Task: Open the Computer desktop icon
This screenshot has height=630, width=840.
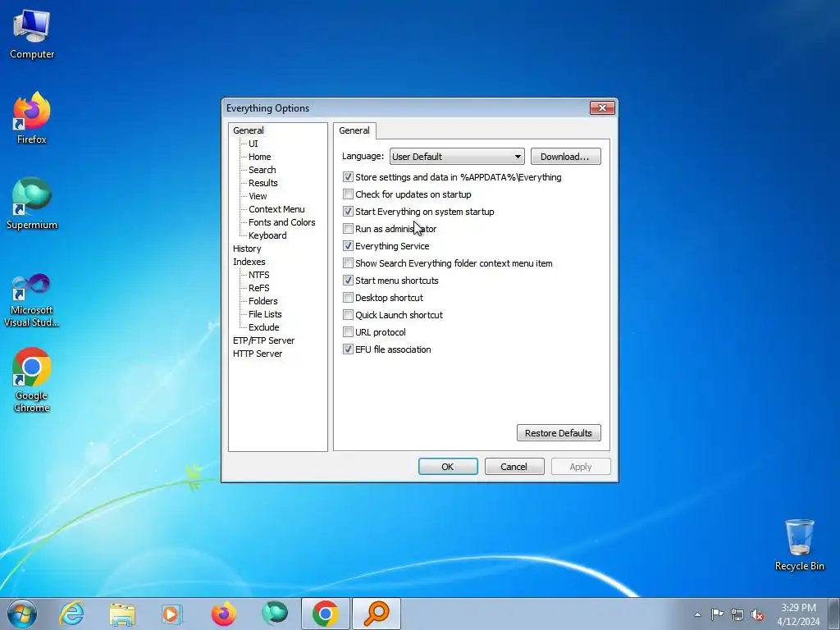Action: coord(32,34)
